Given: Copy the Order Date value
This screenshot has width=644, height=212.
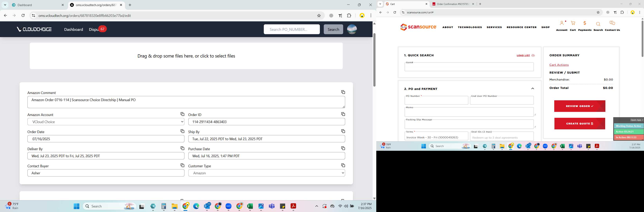Looking at the screenshot, I should pyautogui.click(x=182, y=131).
